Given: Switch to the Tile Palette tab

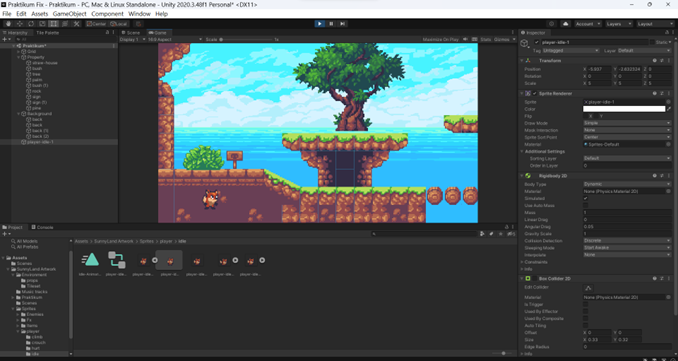Looking at the screenshot, I should pyautogui.click(x=48, y=32).
